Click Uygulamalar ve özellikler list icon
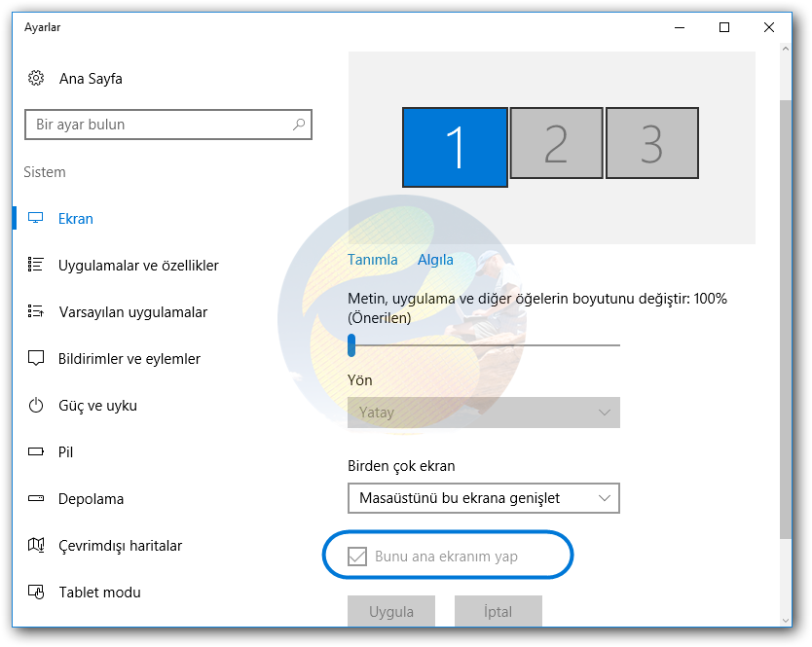Viewport: 812px width, 647px height. pos(36,265)
